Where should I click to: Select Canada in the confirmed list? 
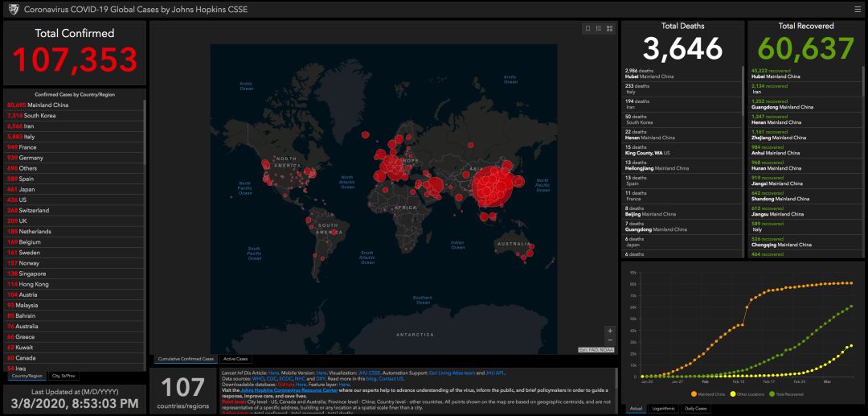(74, 358)
